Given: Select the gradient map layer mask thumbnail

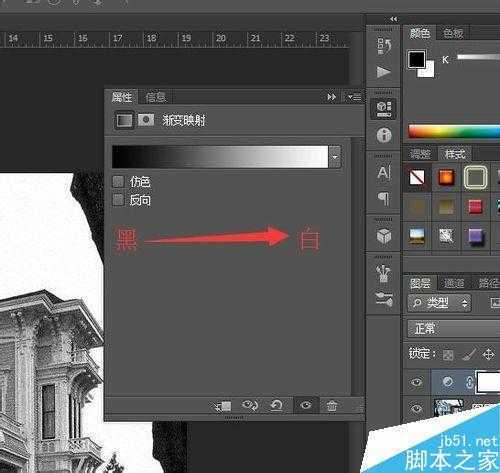Looking at the screenshot, I should (489, 382).
